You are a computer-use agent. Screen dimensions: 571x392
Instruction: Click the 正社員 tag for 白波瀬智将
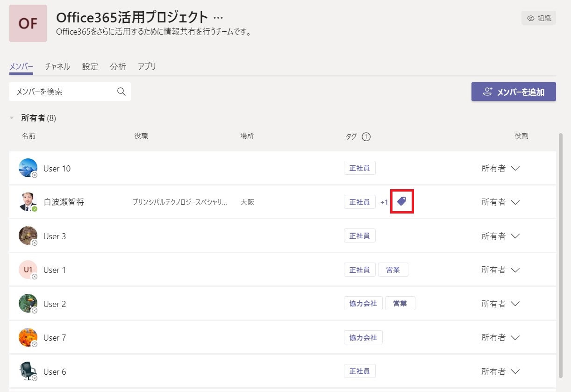pyautogui.click(x=360, y=202)
